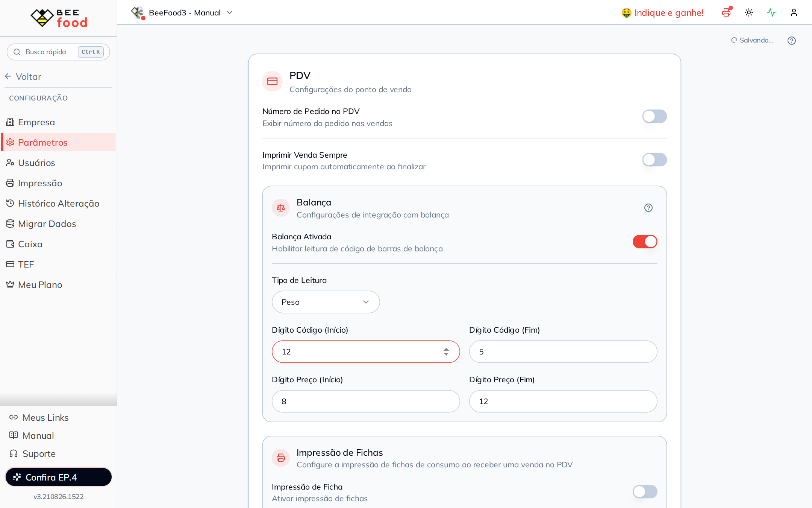Click the Dígito Código (Início) field

tap(366, 351)
